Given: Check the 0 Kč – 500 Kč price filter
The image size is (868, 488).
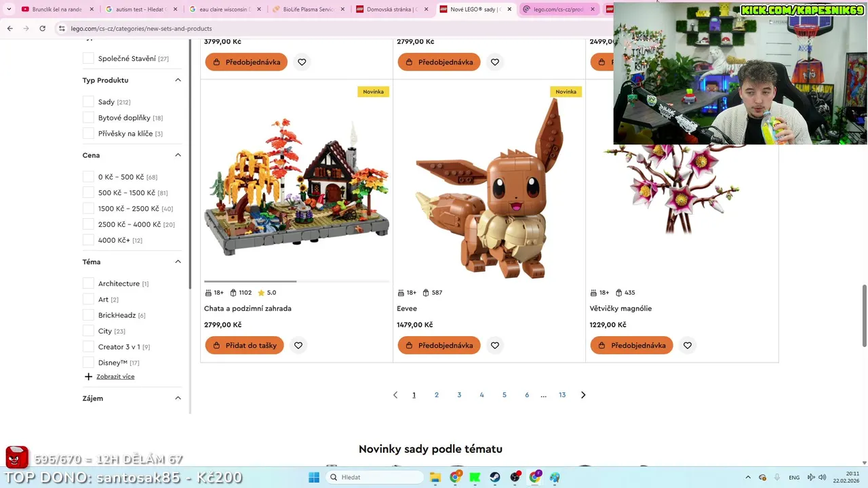Looking at the screenshot, I should click(88, 177).
